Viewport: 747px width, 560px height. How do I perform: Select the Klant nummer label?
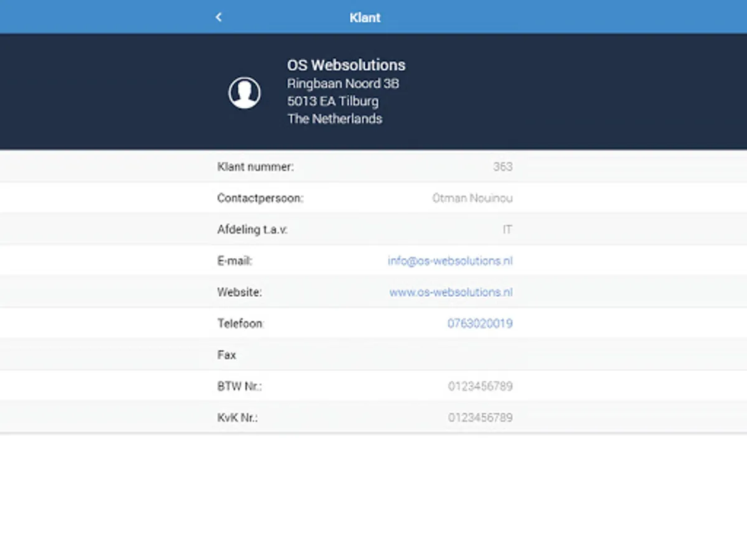coord(255,167)
